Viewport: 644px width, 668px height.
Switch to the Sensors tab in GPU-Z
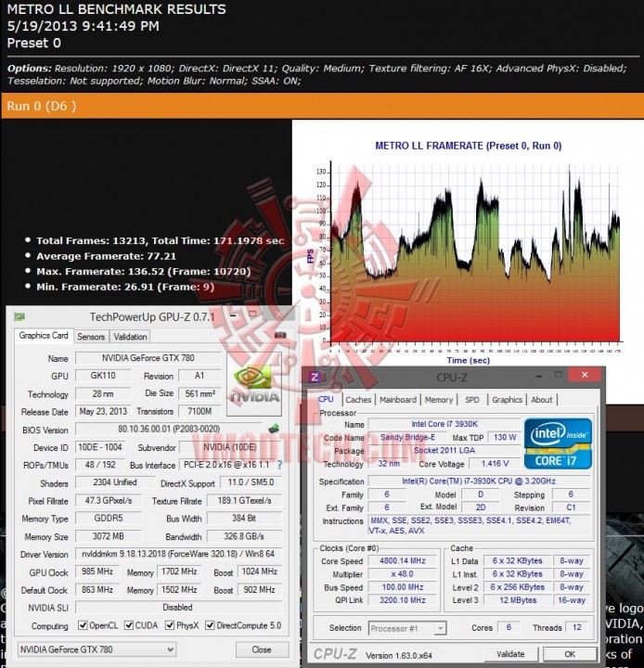point(91,337)
